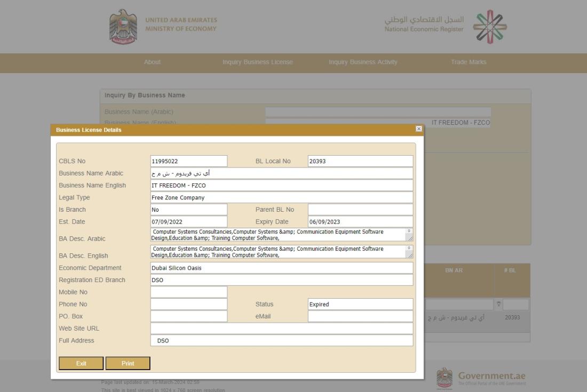Close the Business License Details dialog
Screen dimensions: 587x392
[418, 129]
